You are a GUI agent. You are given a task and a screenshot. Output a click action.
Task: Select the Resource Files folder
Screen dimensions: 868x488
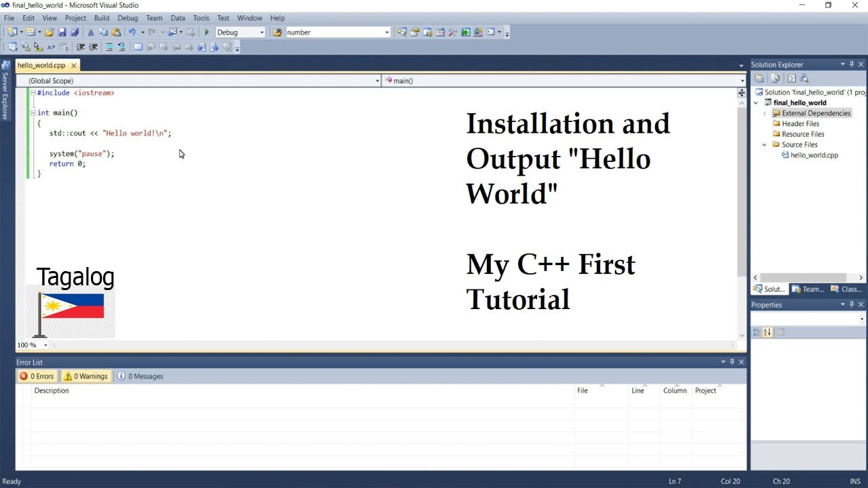[x=803, y=134]
